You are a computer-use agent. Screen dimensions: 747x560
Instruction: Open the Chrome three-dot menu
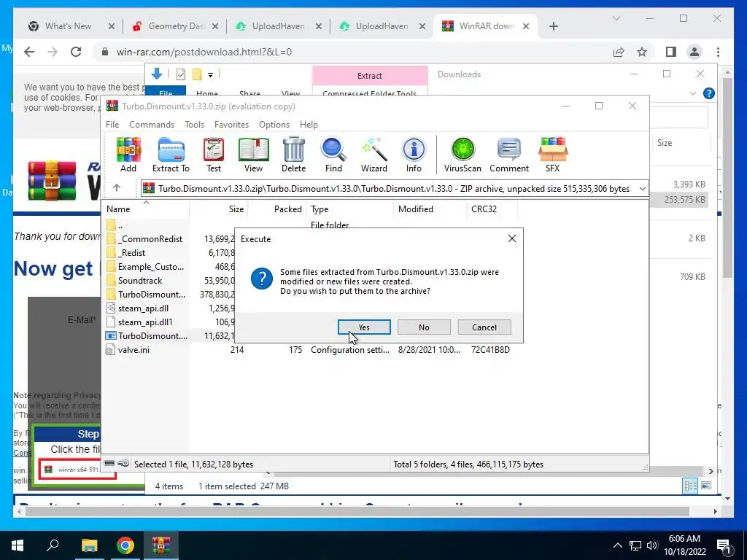pyautogui.click(x=718, y=52)
